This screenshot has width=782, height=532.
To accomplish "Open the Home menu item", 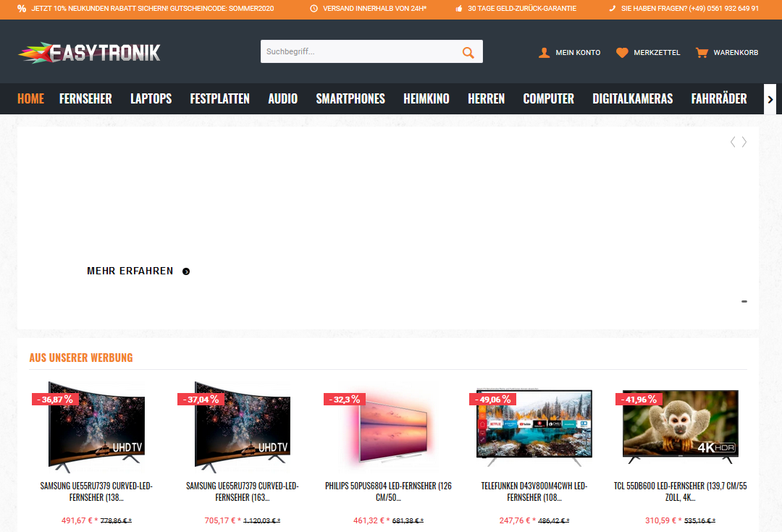I will pyautogui.click(x=31, y=98).
